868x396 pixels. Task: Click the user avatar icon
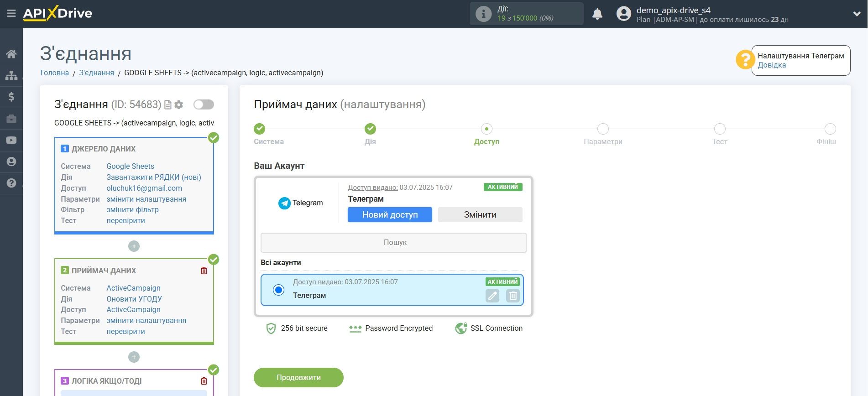(x=623, y=14)
